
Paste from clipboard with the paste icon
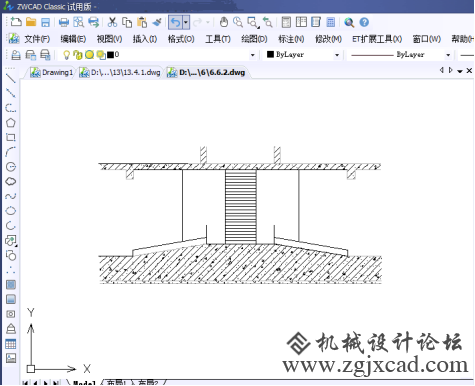point(142,22)
